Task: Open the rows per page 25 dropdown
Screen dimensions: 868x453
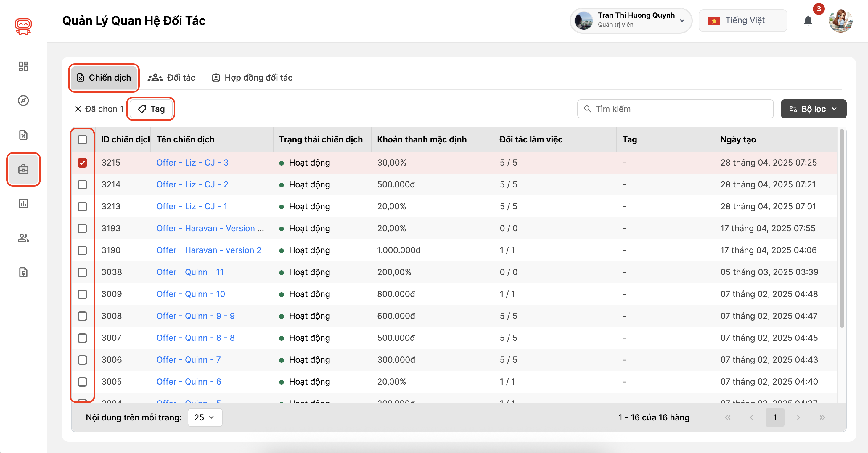Action: pos(205,417)
